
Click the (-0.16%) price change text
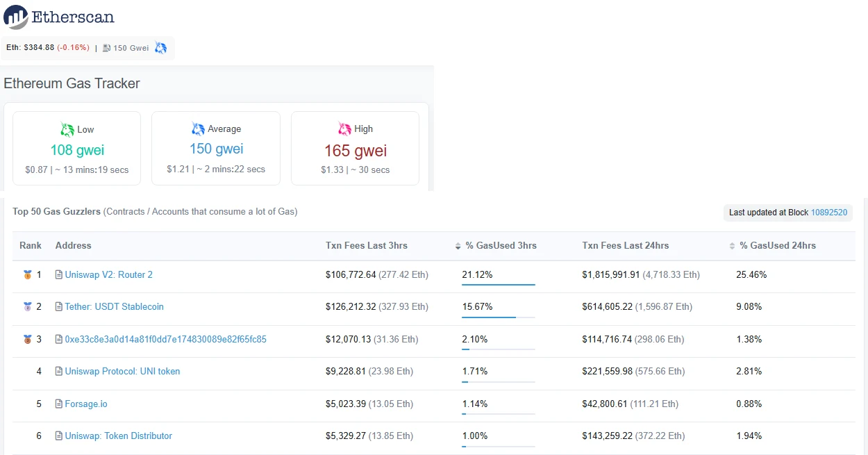(74, 48)
